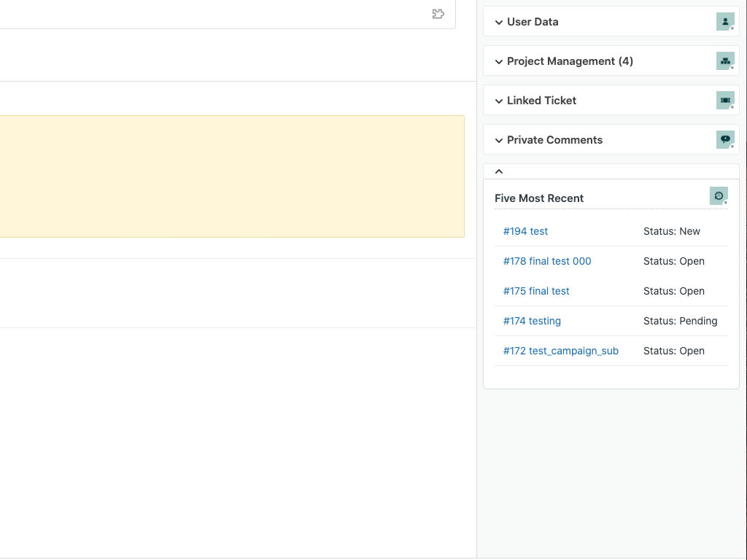This screenshot has height=560, width=747.
Task: Click the Project Management app icon
Action: [724, 61]
